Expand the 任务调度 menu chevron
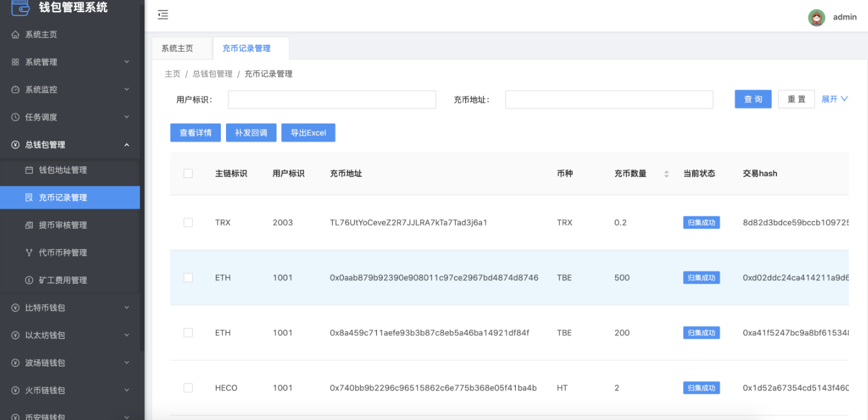 coord(127,117)
